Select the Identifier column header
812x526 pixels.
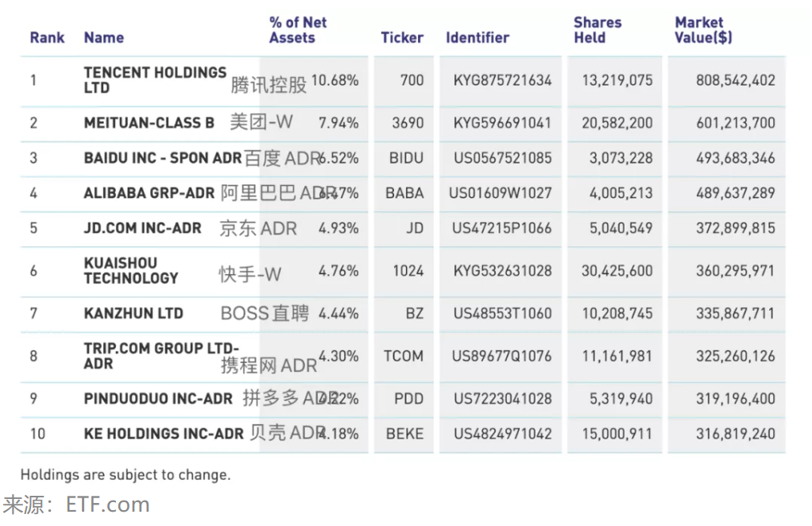pyautogui.click(x=477, y=37)
